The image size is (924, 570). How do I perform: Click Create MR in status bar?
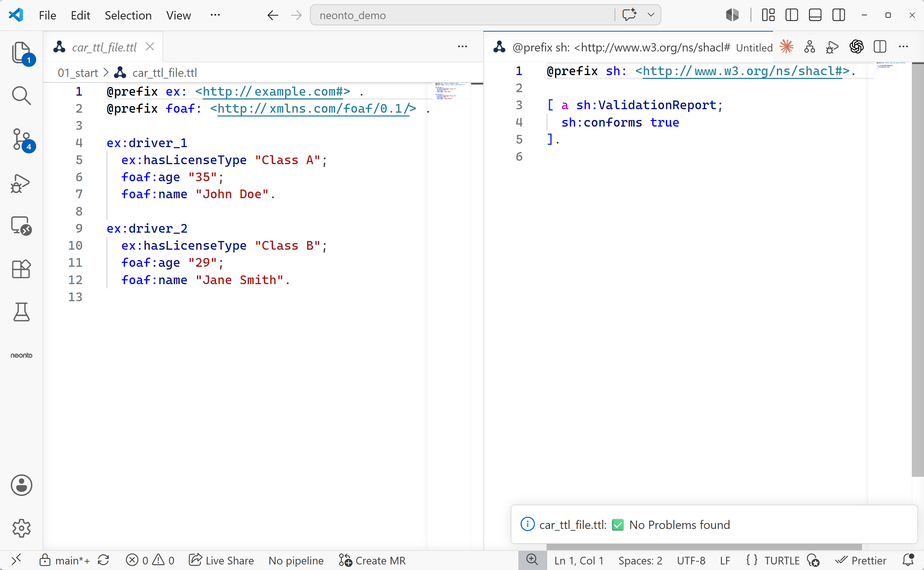click(x=372, y=561)
